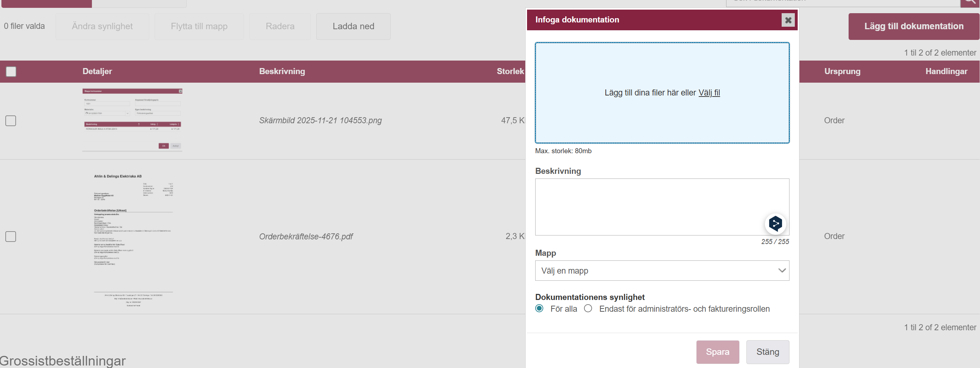Click the search magnifier icon

[969, 2]
